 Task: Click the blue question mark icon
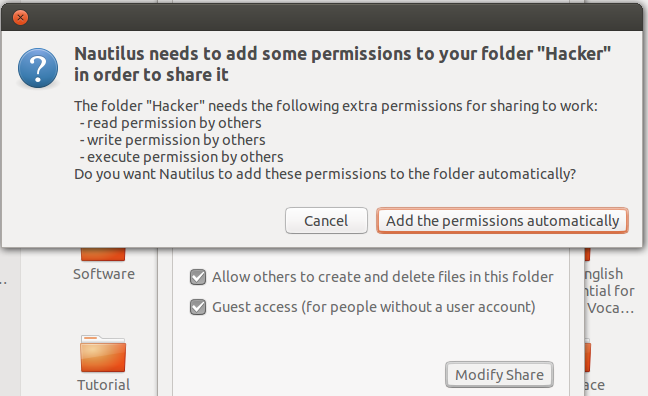38,68
